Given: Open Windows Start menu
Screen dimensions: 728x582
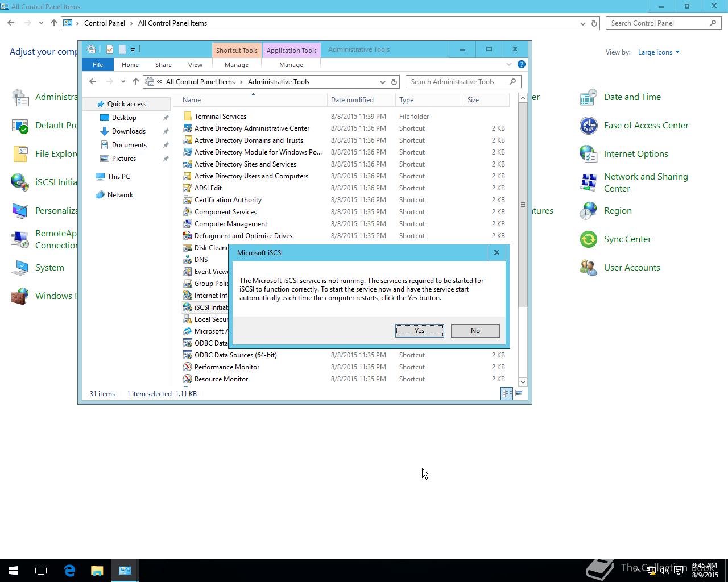Looking at the screenshot, I should (14, 571).
